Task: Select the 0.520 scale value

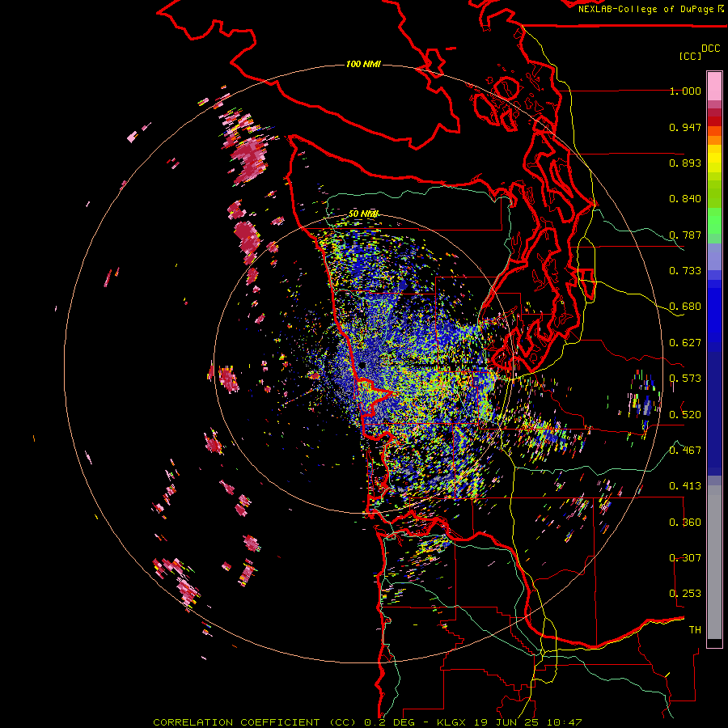Action: [x=685, y=414]
